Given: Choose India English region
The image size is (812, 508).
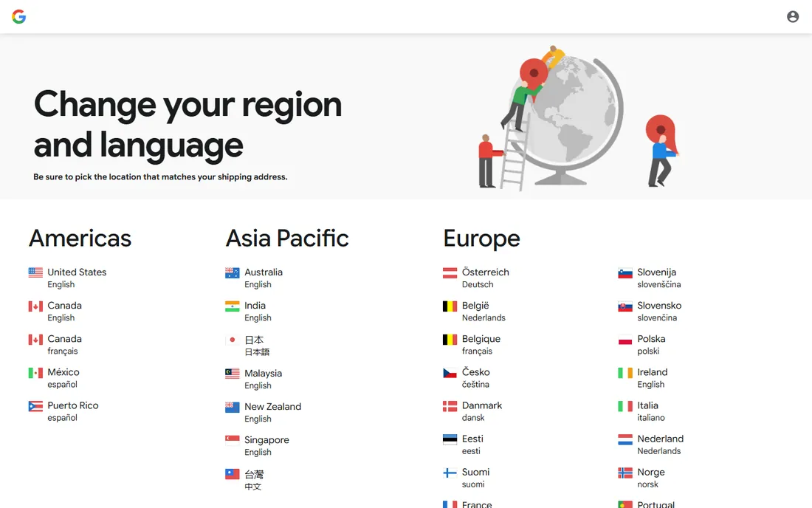Looking at the screenshot, I should 248,311.
